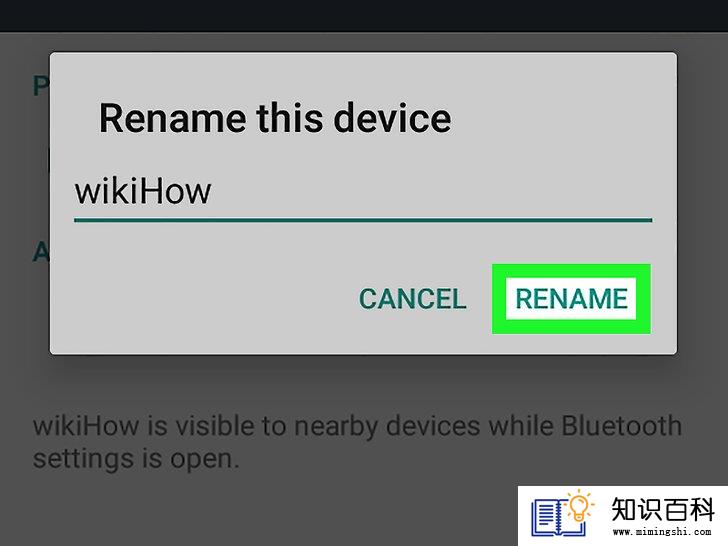Place cursor after the wikiHow text in field

click(x=214, y=192)
